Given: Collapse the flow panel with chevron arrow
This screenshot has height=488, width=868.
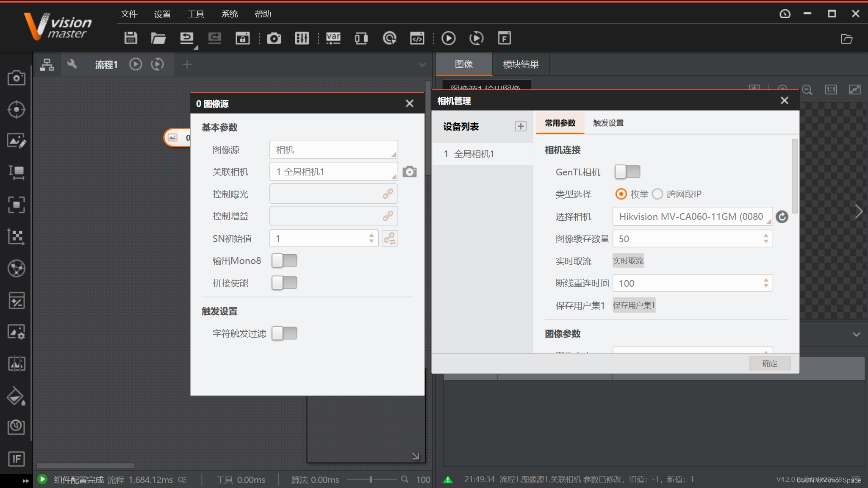Looking at the screenshot, I should pos(422,64).
